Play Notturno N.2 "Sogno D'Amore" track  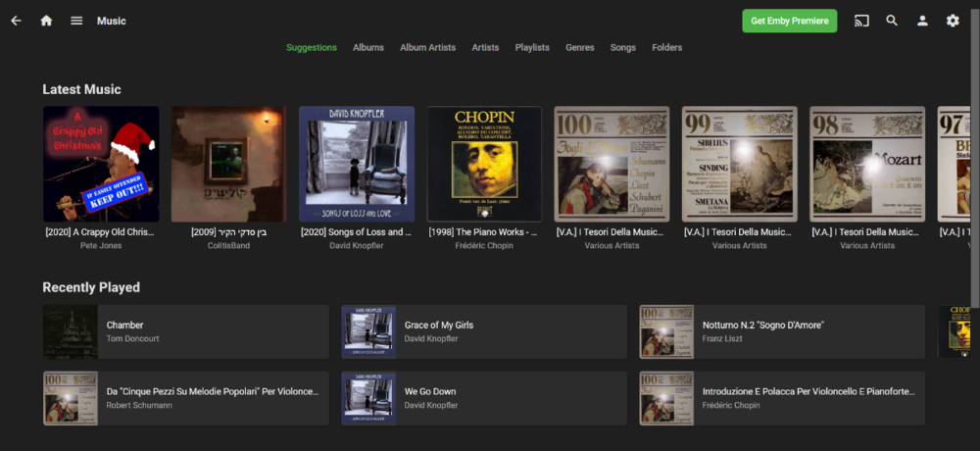tap(782, 331)
